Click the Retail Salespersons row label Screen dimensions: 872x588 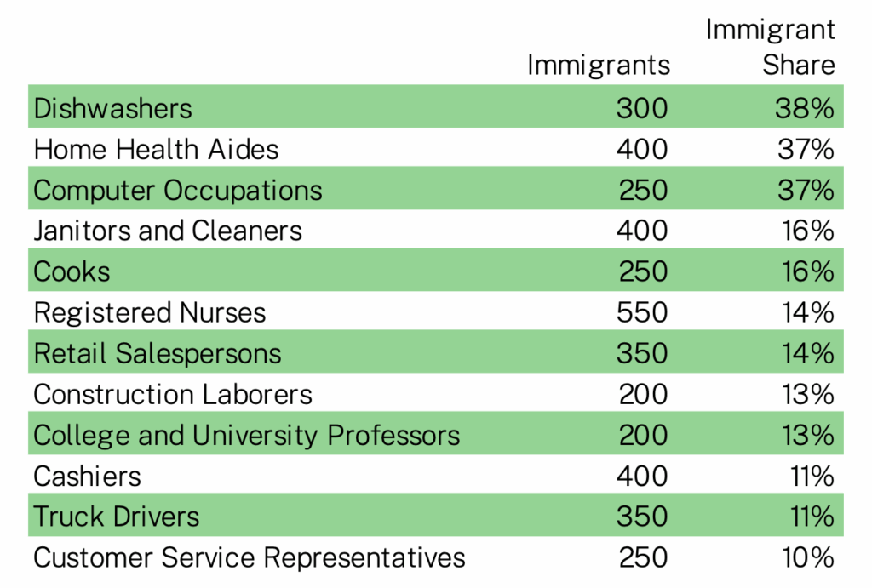click(158, 353)
